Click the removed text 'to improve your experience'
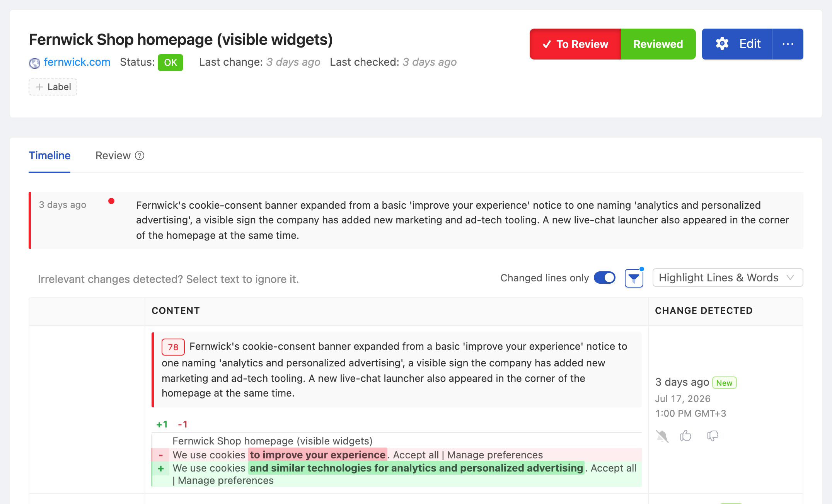Viewport: 832px width, 504px height. point(318,455)
